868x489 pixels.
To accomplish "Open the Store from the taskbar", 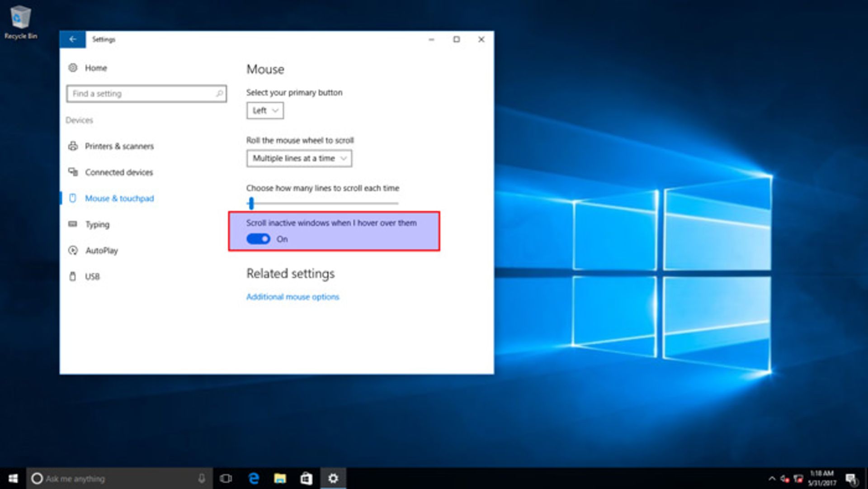I will click(307, 479).
